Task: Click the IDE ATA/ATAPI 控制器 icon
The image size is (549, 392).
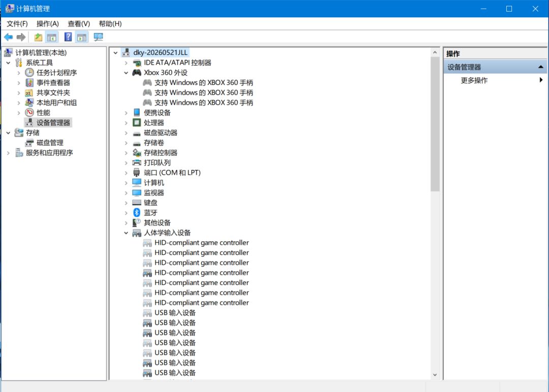Action: pyautogui.click(x=137, y=63)
